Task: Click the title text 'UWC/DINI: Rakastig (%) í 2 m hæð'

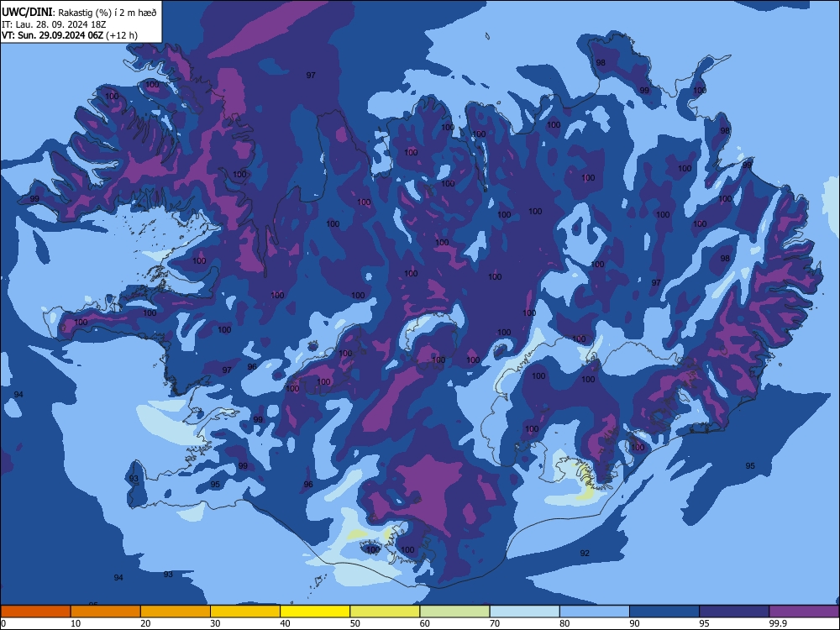Action: pos(79,13)
